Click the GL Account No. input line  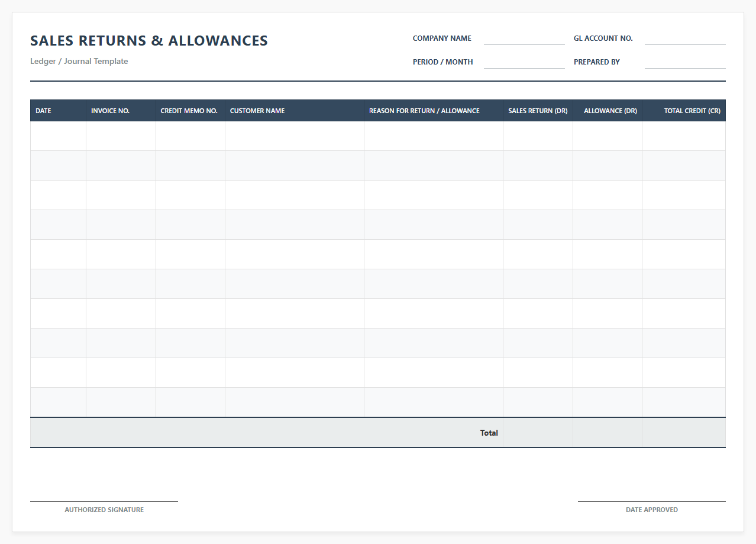[x=685, y=39]
